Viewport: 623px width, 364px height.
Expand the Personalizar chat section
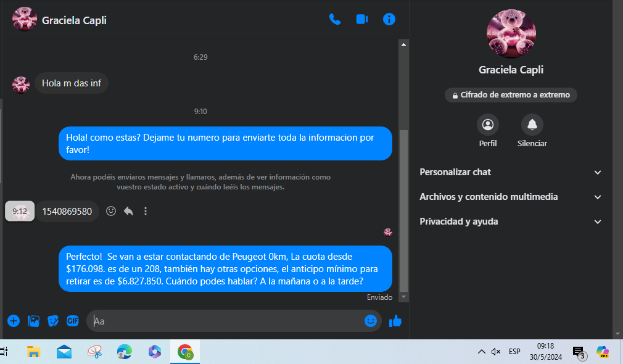click(x=510, y=172)
